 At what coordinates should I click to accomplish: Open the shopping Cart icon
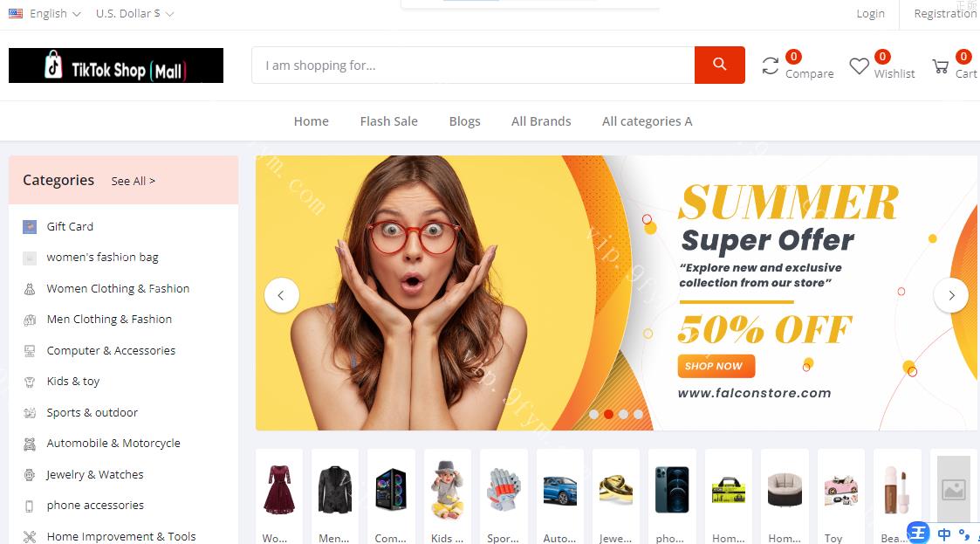[x=940, y=65]
